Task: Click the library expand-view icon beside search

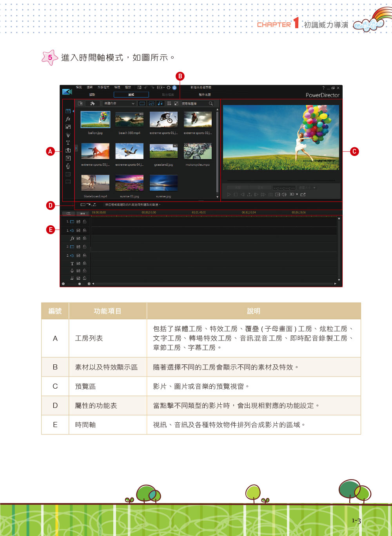Action: [x=176, y=103]
